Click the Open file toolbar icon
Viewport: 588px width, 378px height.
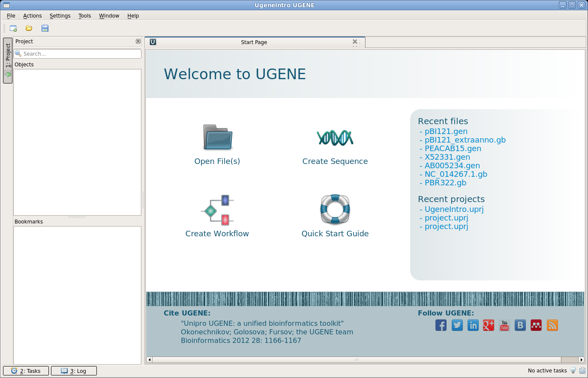[x=29, y=28]
